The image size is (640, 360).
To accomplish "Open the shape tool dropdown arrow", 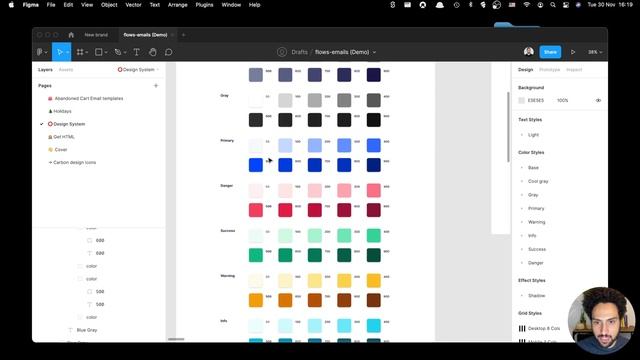I will (106, 53).
